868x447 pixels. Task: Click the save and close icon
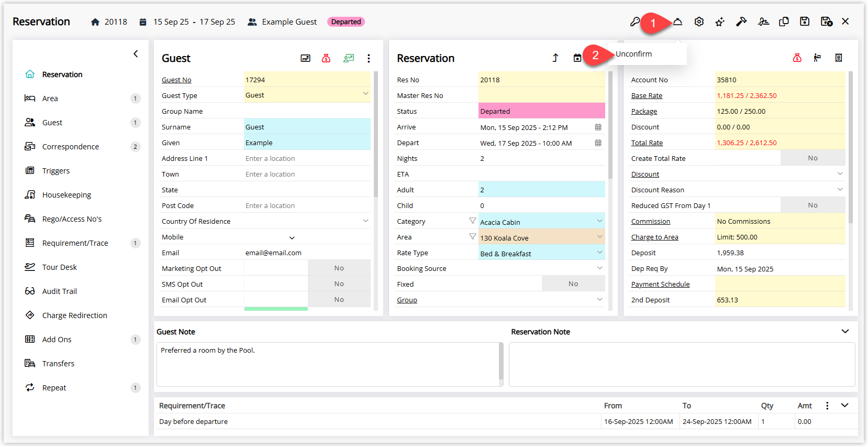tap(827, 21)
